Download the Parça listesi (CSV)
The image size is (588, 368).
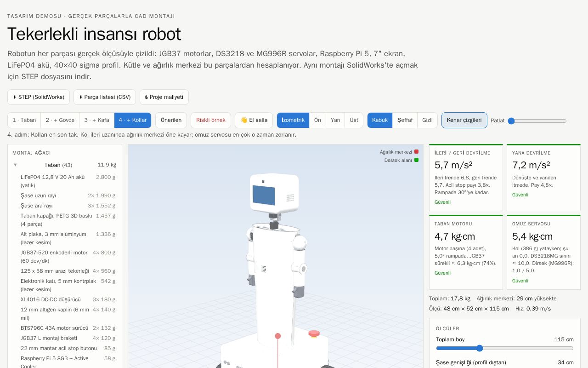[x=105, y=97]
